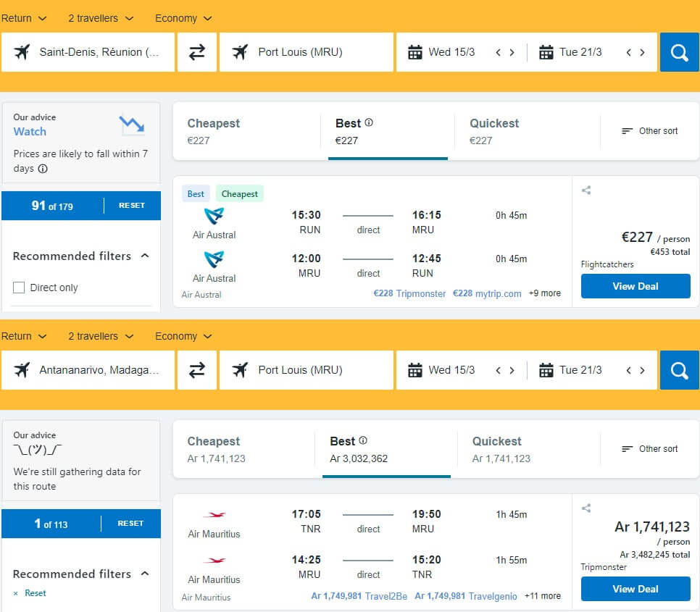
Task: Select Cheapest Ar 1,741,123 sort tab
Action: (x=243, y=449)
